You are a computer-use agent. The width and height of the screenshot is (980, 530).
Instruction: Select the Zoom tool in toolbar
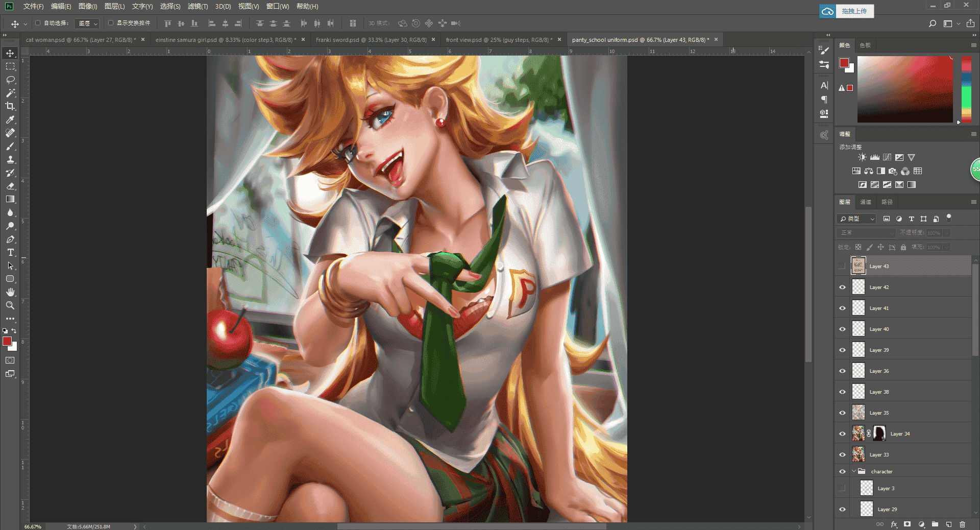tap(10, 305)
